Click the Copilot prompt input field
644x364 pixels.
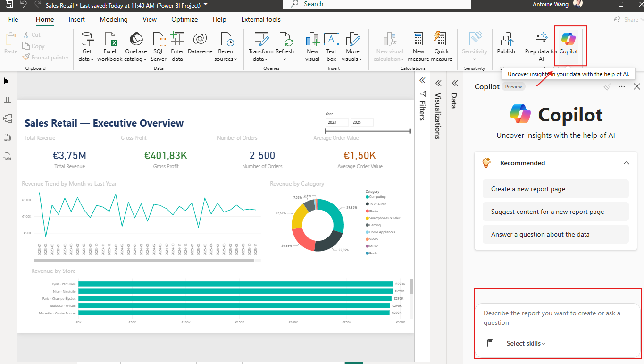[x=558, y=318]
